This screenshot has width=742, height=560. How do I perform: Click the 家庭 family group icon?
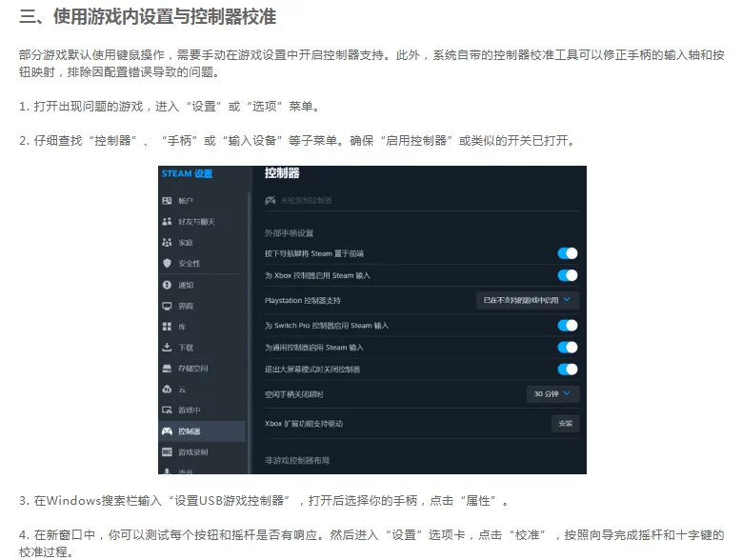pos(167,242)
